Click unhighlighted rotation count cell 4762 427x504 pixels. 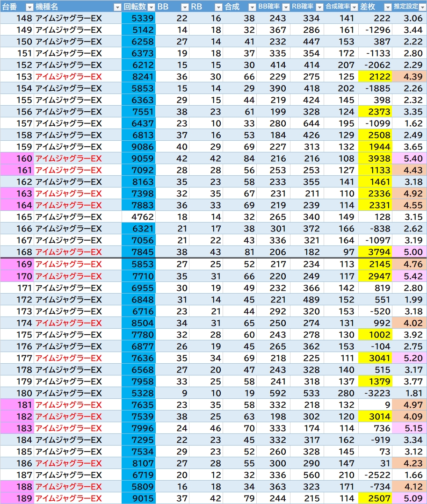(x=138, y=217)
